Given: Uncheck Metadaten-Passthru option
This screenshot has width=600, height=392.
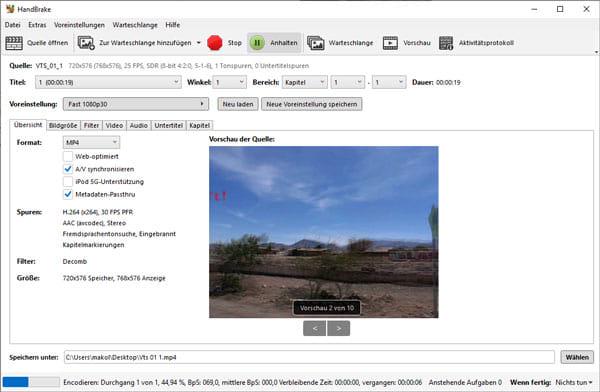Looking at the screenshot, I should pyautogui.click(x=68, y=194).
